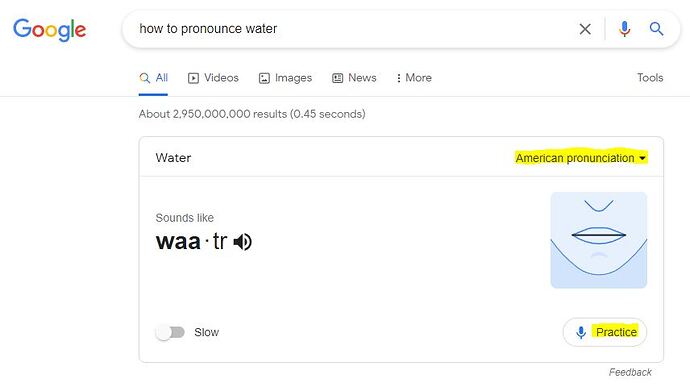Click inside the search query field
This screenshot has width=690, height=386.
[x=348, y=29]
